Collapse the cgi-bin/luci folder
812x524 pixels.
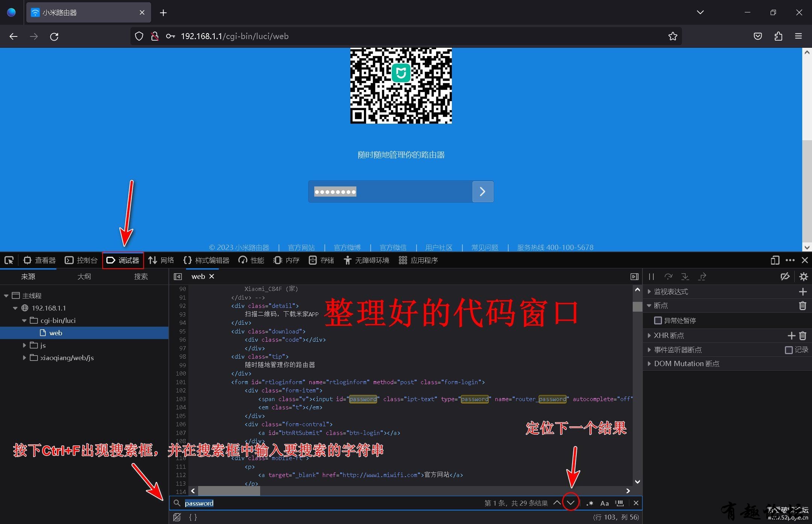(x=24, y=321)
